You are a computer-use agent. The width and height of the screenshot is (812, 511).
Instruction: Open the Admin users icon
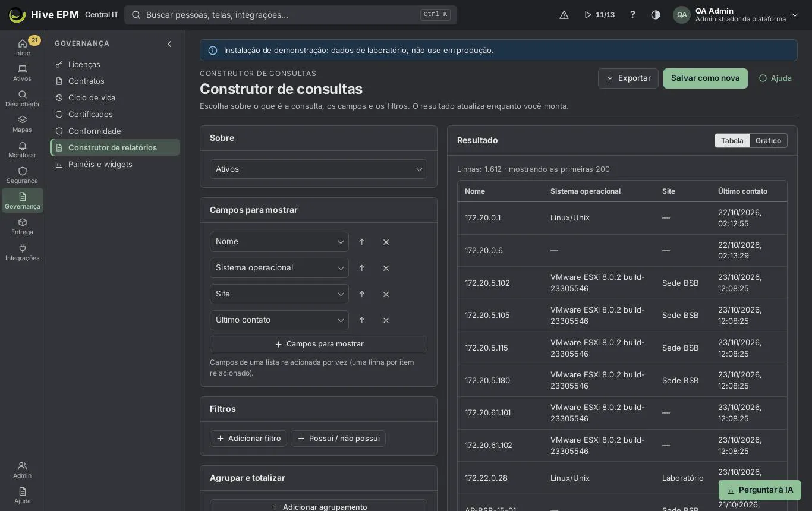coord(22,470)
